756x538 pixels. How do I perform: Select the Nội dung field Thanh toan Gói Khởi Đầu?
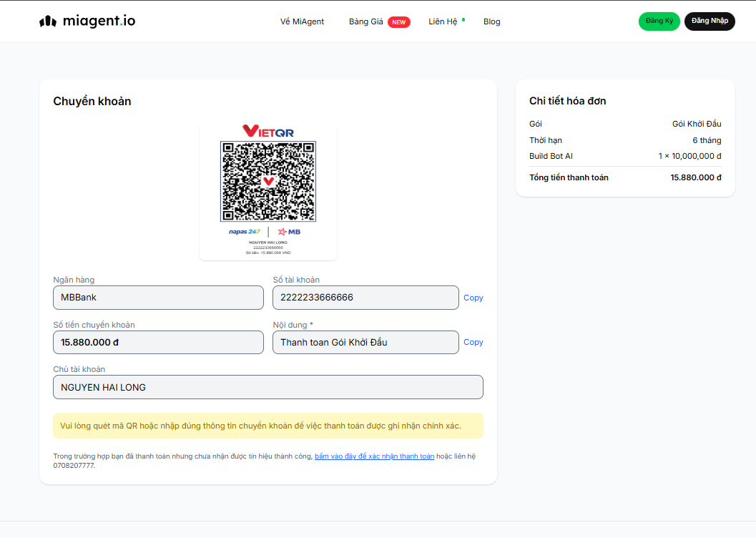pos(365,342)
